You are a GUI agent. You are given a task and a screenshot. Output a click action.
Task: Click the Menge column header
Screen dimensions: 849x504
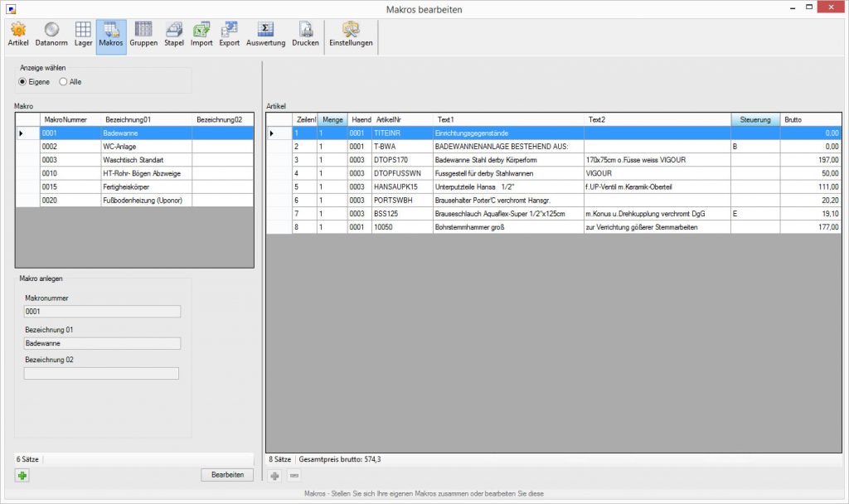tap(332, 120)
